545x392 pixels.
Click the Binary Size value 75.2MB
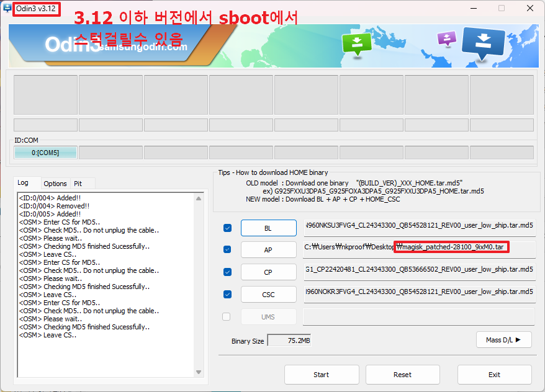tap(289, 341)
